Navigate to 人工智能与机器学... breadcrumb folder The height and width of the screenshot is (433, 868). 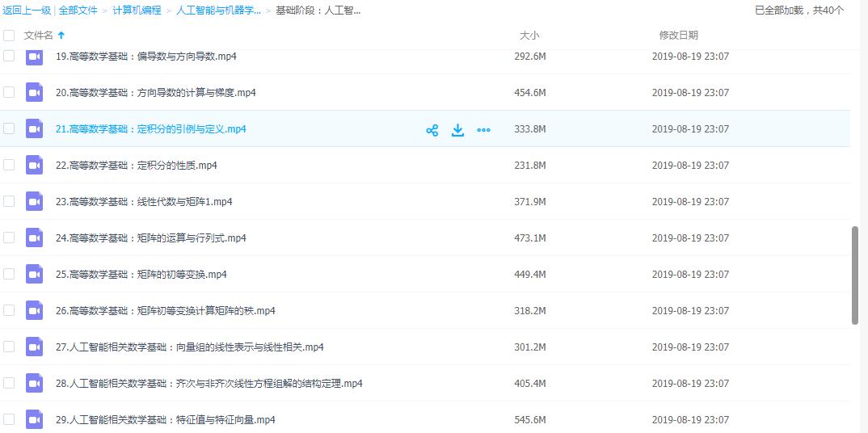(219, 11)
